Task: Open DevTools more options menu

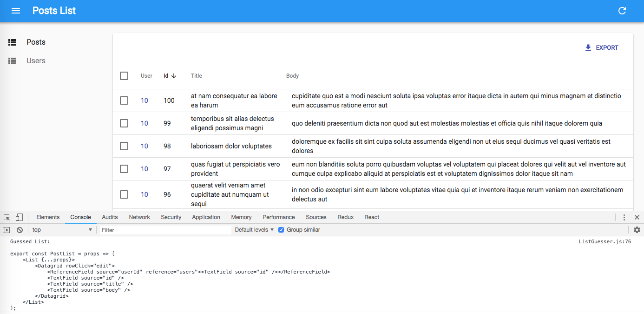Action: tap(624, 217)
